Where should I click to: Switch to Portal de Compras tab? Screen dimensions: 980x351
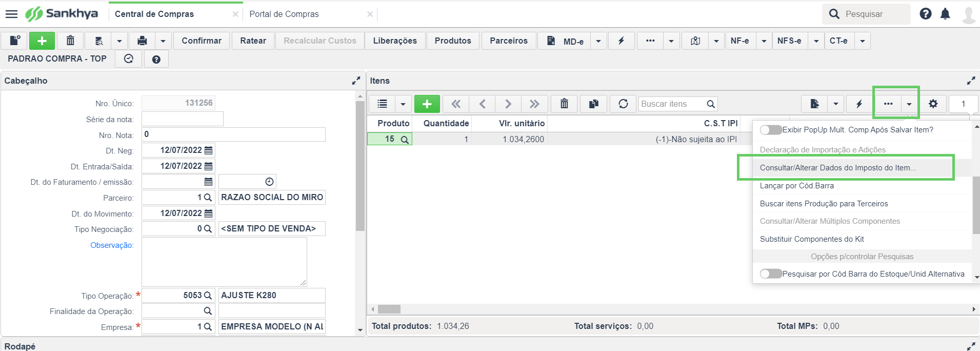click(284, 14)
